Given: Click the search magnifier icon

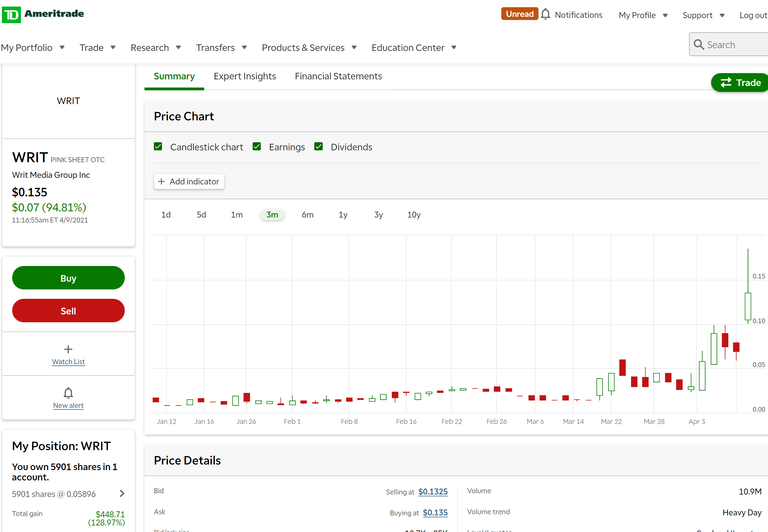Looking at the screenshot, I should pyautogui.click(x=699, y=44).
